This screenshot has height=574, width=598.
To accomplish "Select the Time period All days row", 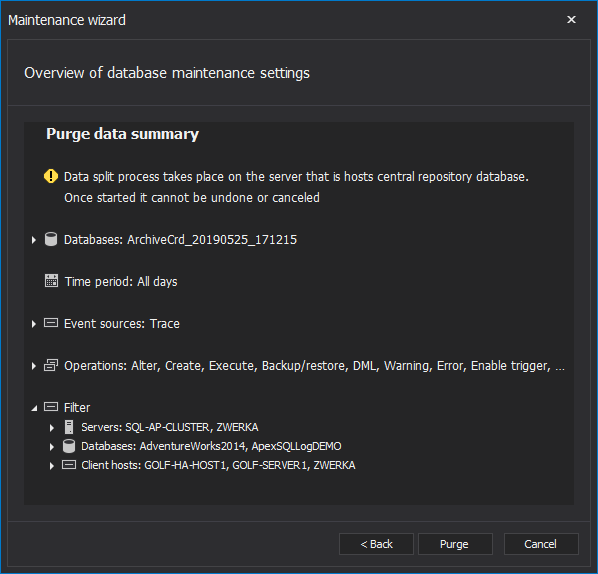I will [x=111, y=281].
